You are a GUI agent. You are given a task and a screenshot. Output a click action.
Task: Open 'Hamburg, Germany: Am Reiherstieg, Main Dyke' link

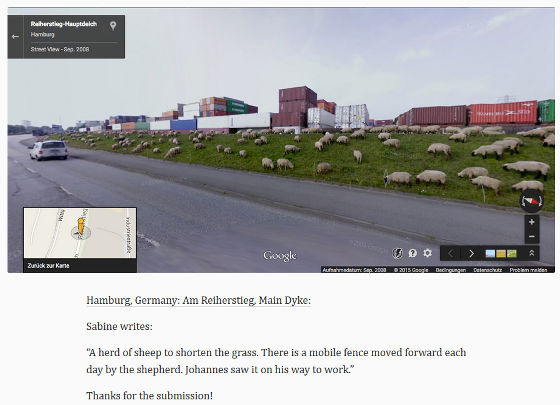(199, 300)
